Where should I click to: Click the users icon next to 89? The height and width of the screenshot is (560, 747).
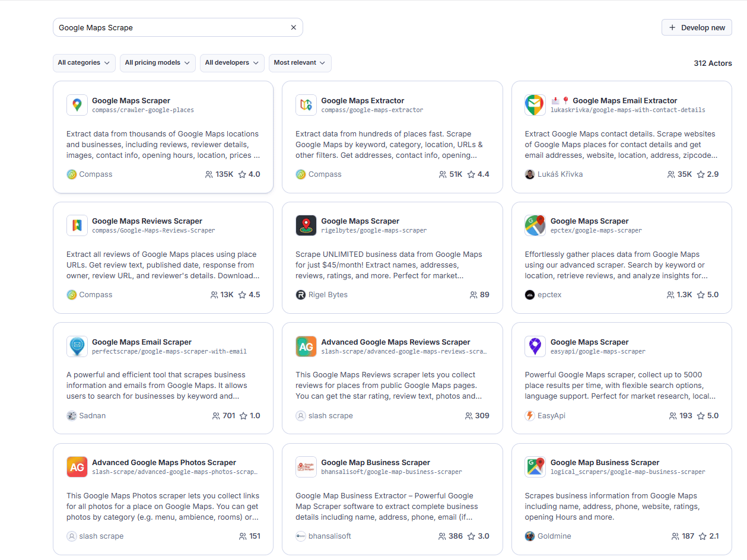473,295
